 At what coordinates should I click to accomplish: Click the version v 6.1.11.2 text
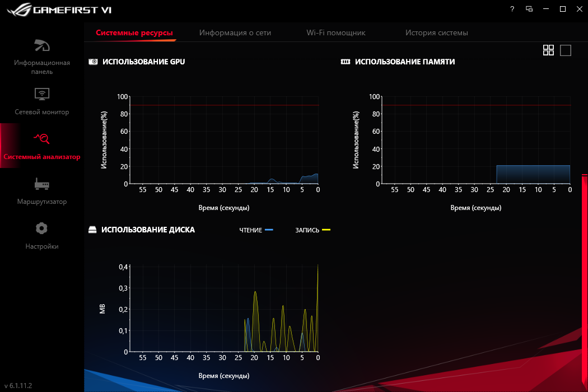18,386
